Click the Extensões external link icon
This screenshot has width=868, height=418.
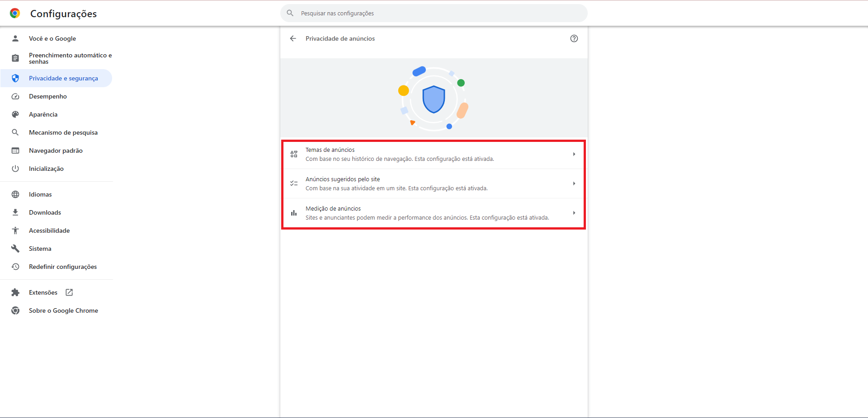click(69, 292)
